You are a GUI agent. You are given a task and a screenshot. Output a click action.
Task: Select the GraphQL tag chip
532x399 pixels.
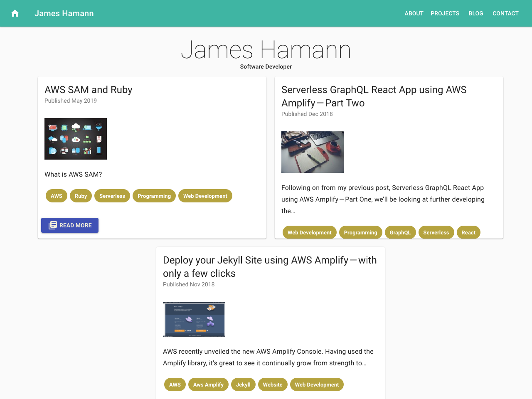coord(400,232)
